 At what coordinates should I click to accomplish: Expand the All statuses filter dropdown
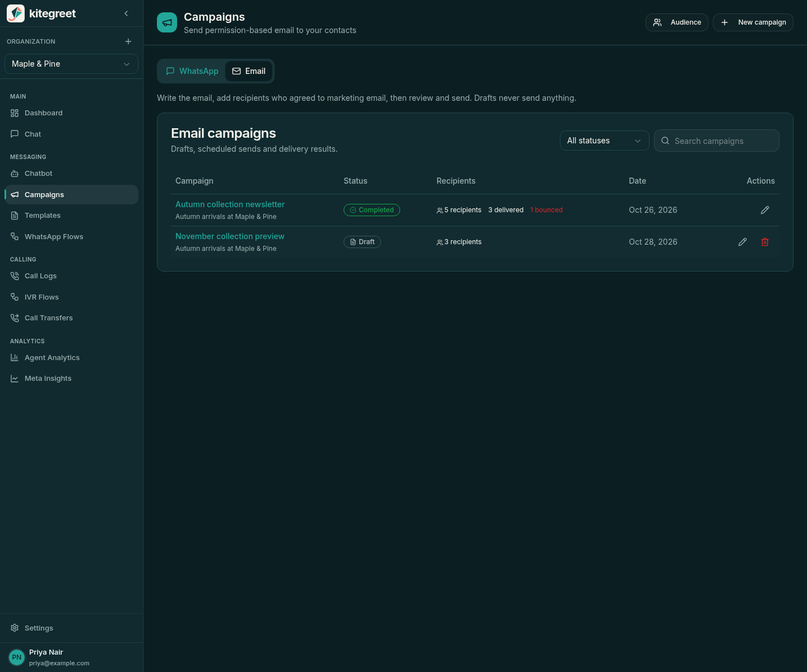(605, 141)
